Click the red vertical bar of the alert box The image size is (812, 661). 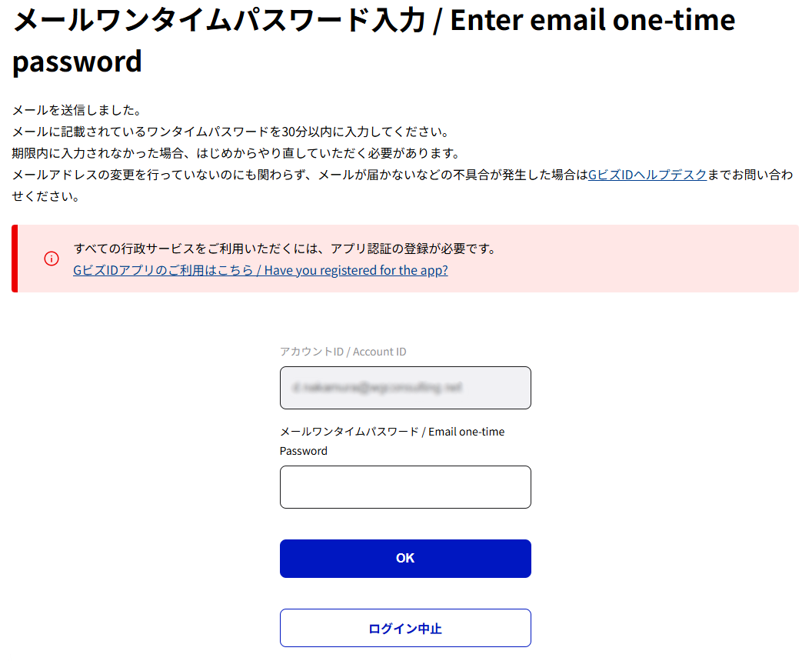[14, 259]
